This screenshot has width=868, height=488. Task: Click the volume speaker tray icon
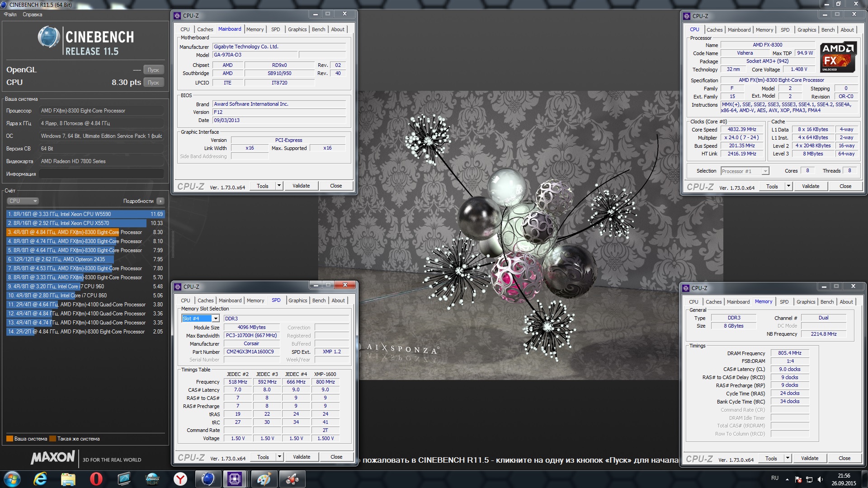820,479
